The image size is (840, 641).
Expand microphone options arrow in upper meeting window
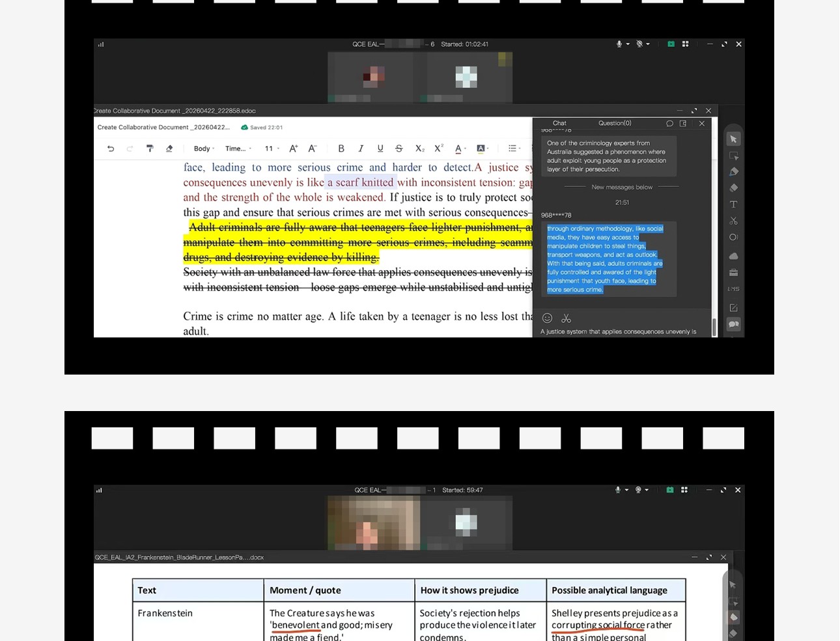(628, 44)
